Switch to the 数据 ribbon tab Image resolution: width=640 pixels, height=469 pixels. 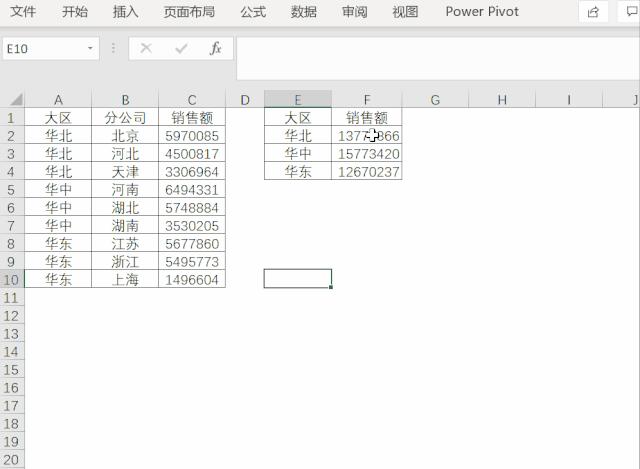[x=304, y=11]
